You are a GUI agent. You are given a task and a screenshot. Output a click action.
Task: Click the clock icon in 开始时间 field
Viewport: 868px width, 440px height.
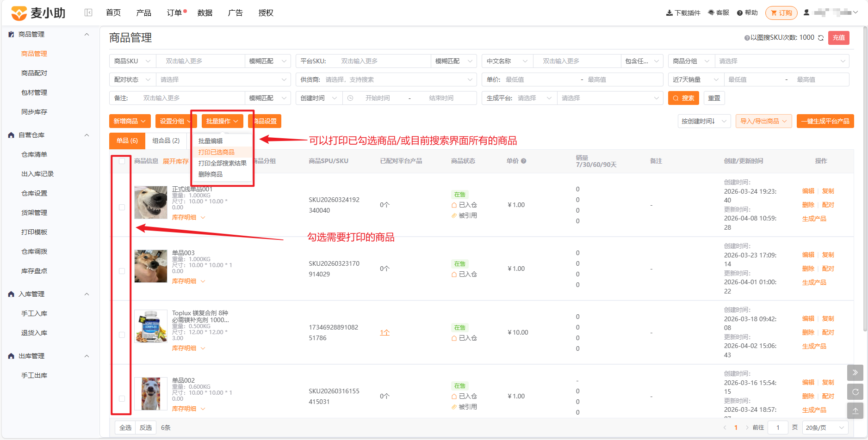(x=350, y=98)
